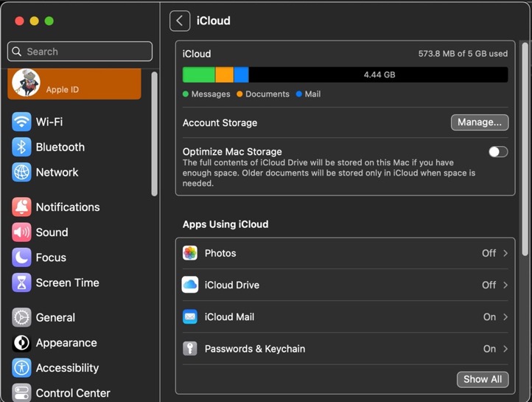
Task: Click the Photos app icon
Action: pos(190,253)
